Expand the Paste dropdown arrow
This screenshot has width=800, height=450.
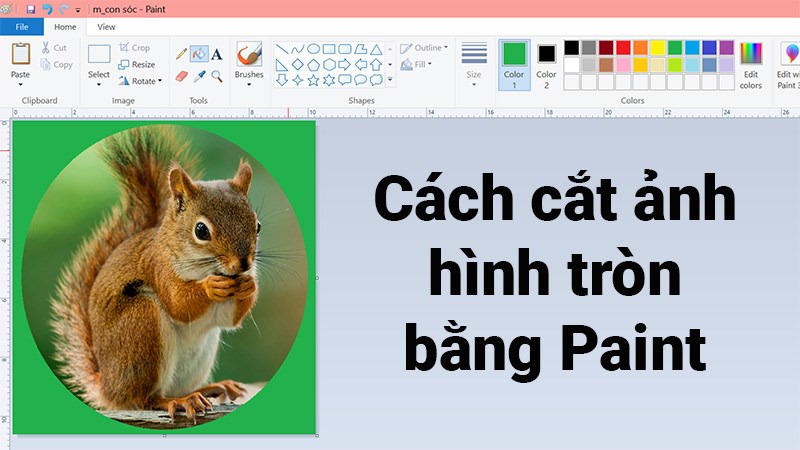coord(20,85)
